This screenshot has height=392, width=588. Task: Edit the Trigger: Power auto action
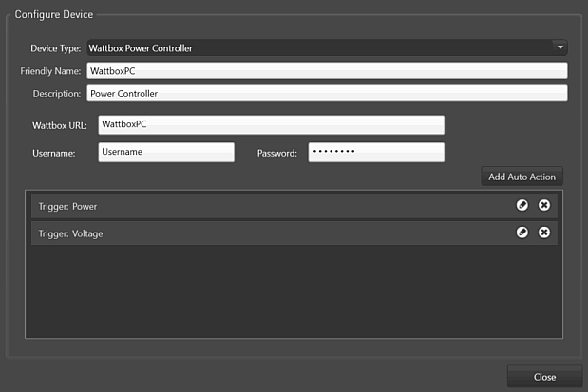(522, 205)
